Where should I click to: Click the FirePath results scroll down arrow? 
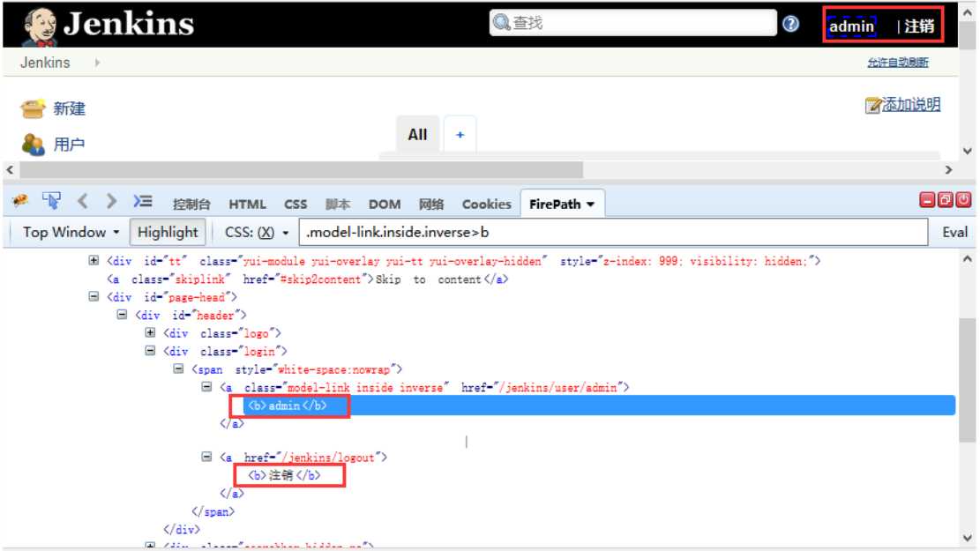(x=968, y=537)
